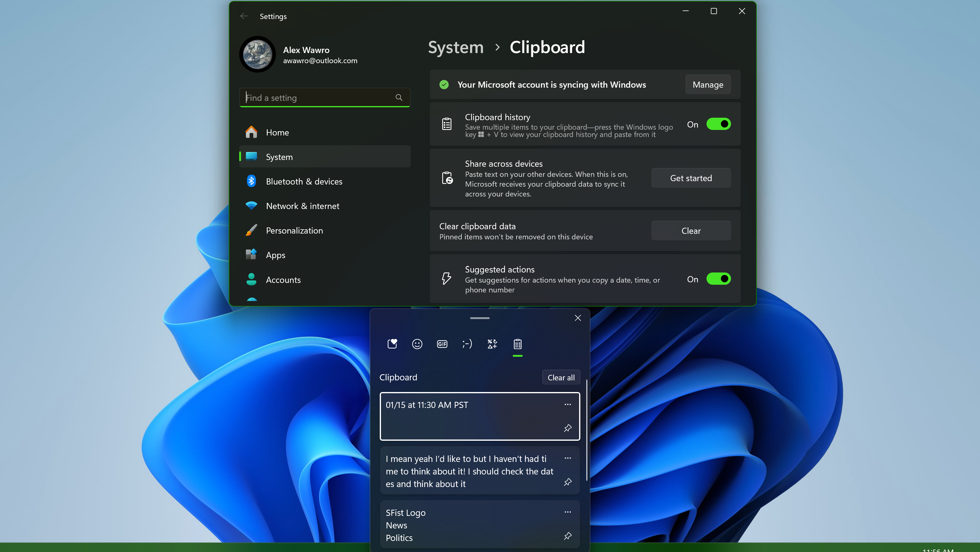980x552 pixels.
Task: Select the most recently used heart icon
Action: tap(392, 344)
